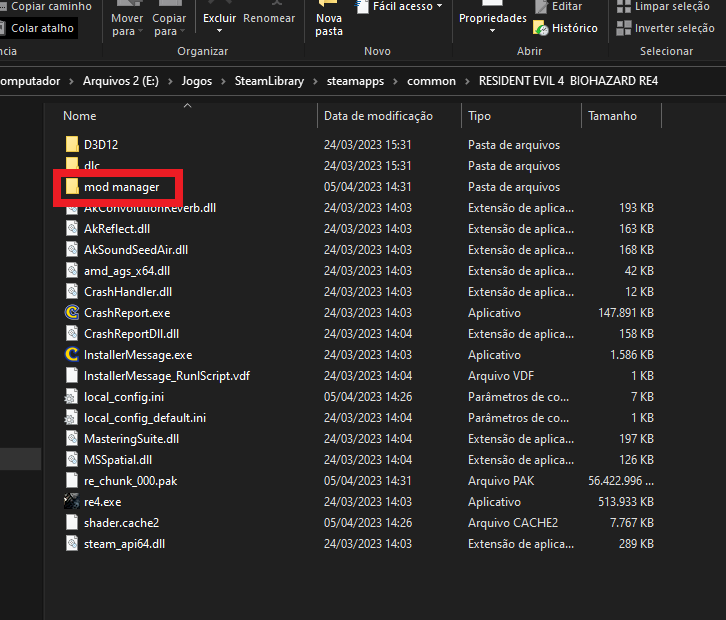Sort by the Tamanho column header
This screenshot has height=620, width=726.
point(612,116)
